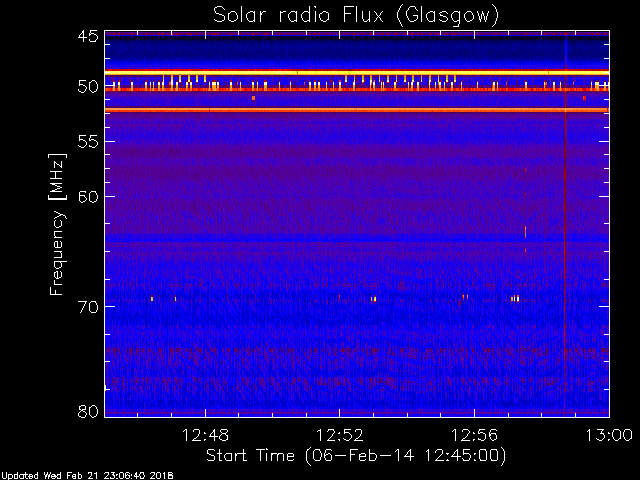The width and height of the screenshot is (640, 480).
Task: Click the orange band near 52 MHz
Action: pyautogui.click(x=357, y=110)
